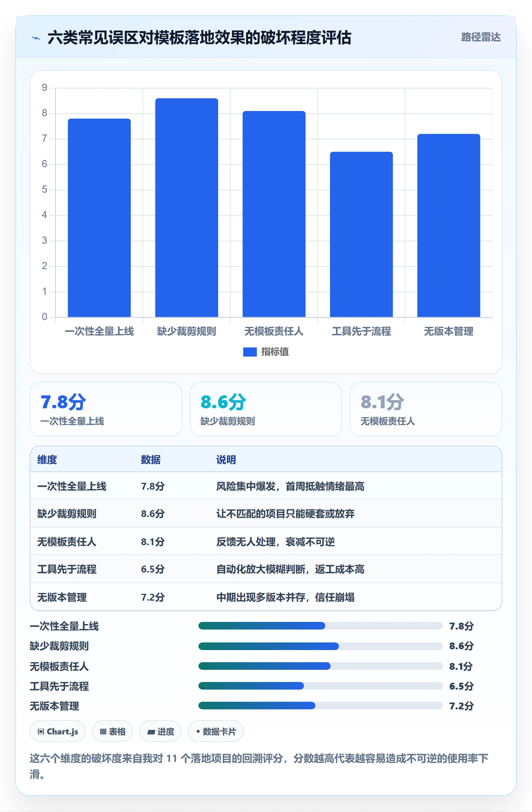
Task: Toggle the 指标值 legend color swatch
Action: tap(250, 352)
